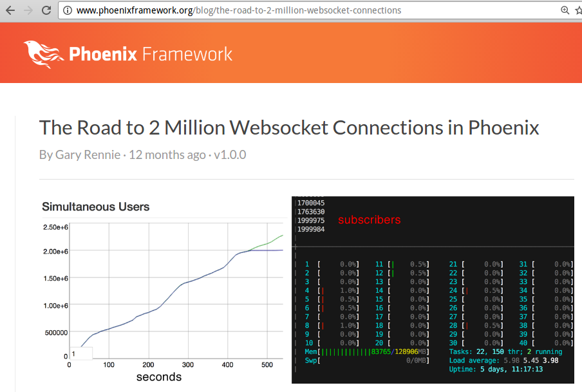The height and width of the screenshot is (392, 582).
Task: Open the htop terminal screenshot image
Action: coord(433,290)
